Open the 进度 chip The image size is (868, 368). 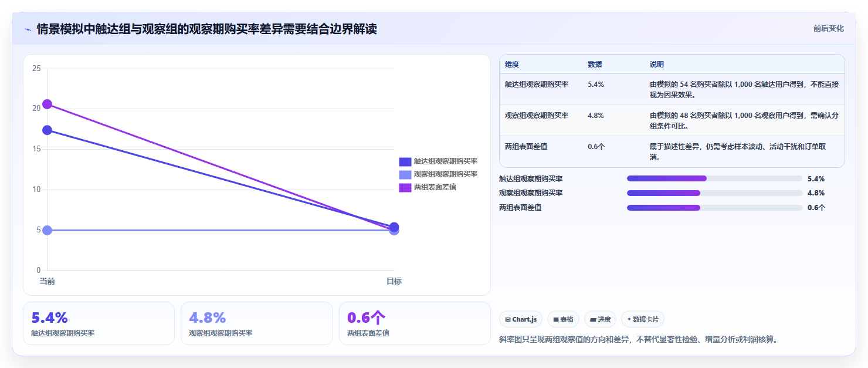tap(600, 319)
